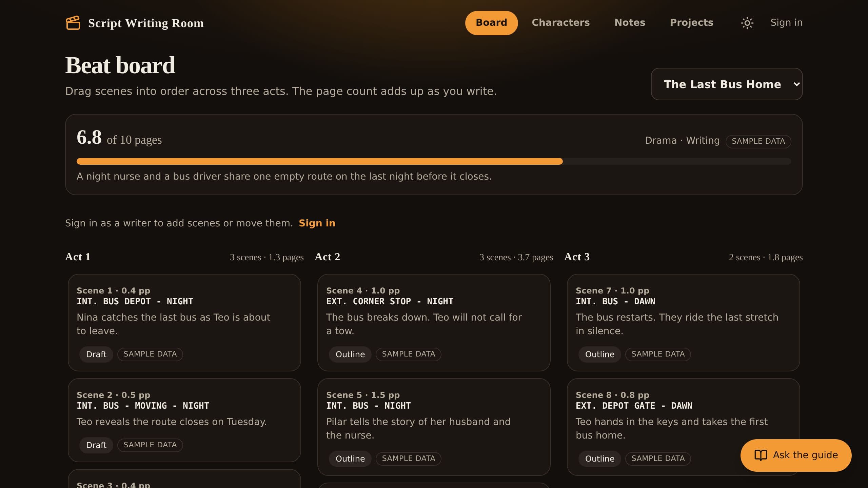Screen dimensions: 868x488
Task: Select the Scene 1 BUS DEPOT card
Action: [184, 322]
